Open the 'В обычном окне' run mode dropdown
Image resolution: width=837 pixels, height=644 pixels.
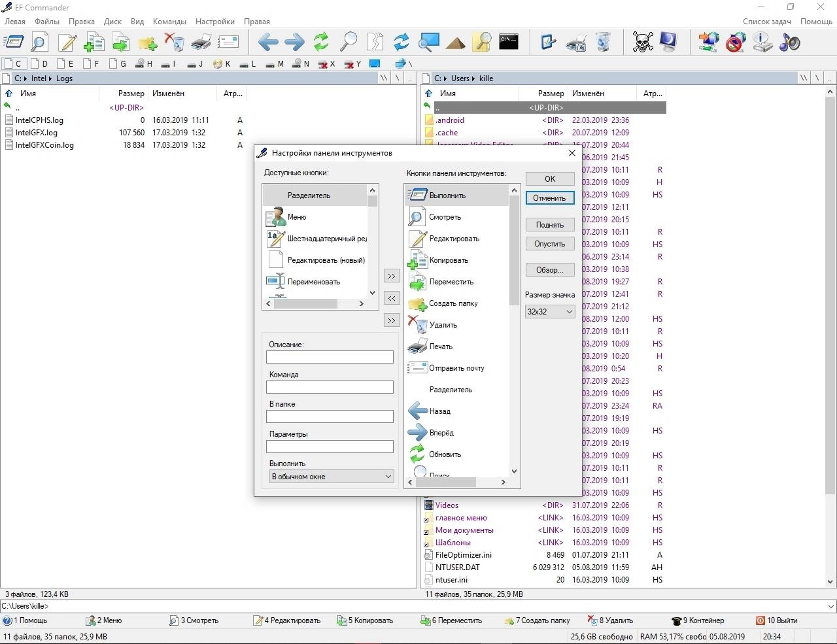(x=332, y=477)
